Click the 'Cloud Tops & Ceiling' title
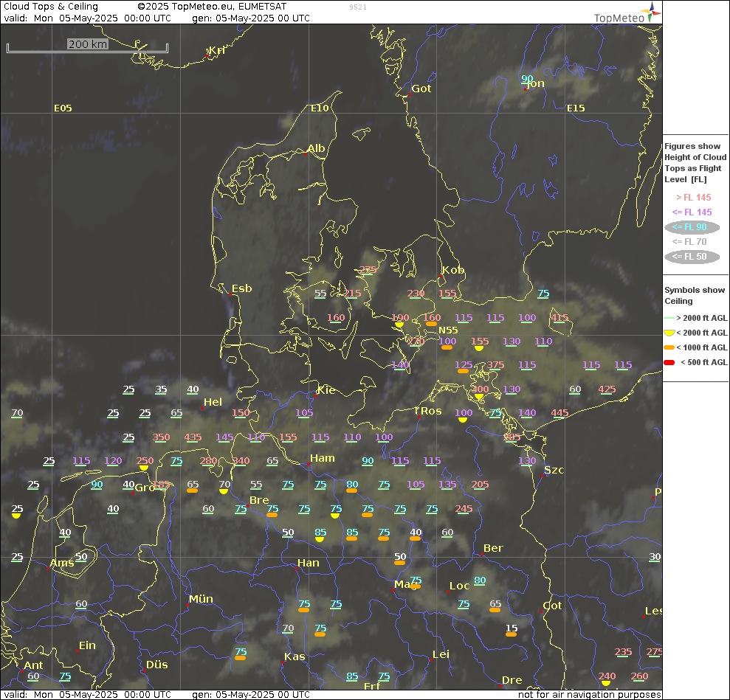 click(x=51, y=7)
